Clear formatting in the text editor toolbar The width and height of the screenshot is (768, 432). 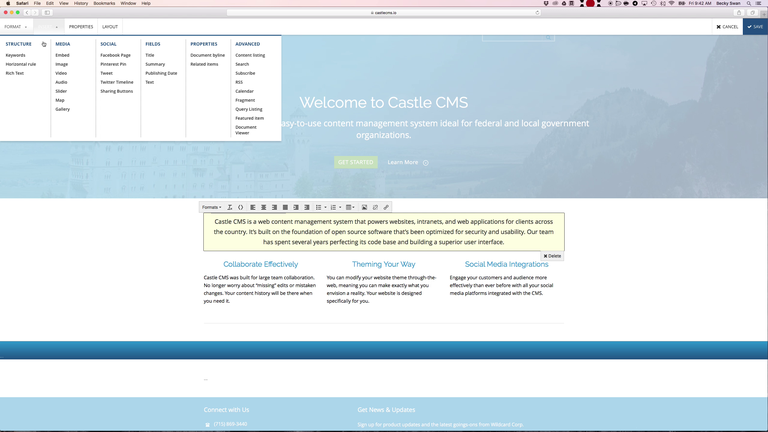230,207
